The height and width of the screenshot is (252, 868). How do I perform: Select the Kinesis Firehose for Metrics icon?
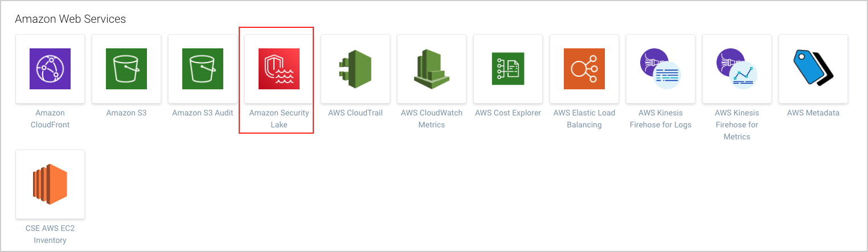tap(737, 69)
